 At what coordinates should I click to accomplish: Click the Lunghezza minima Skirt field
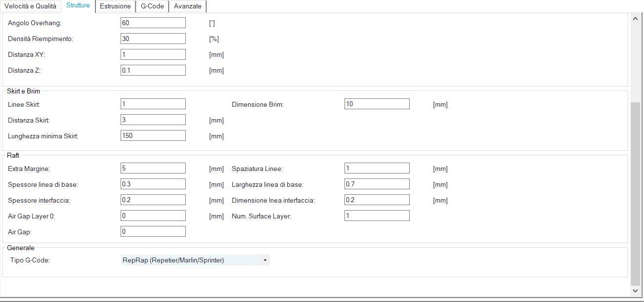153,135
